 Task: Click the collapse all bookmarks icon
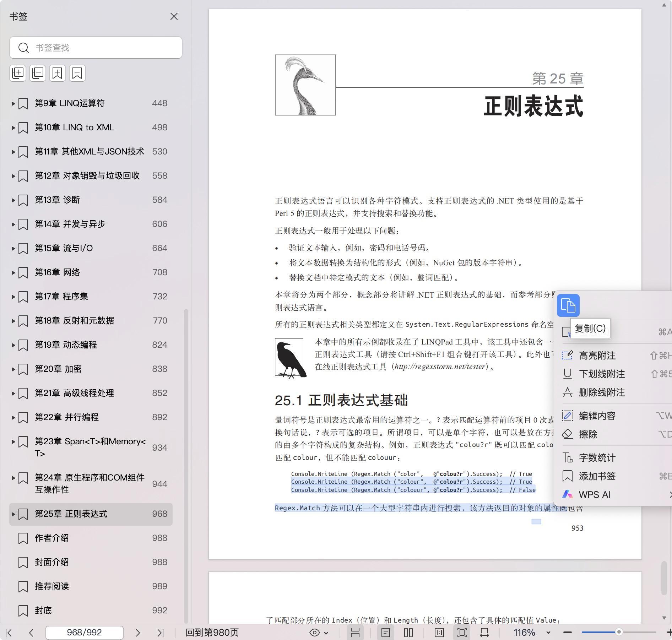pos(38,73)
